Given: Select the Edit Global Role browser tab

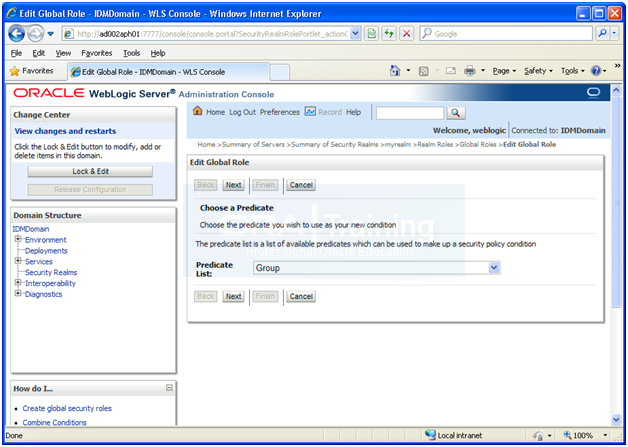Looking at the screenshot, I should tap(168, 72).
